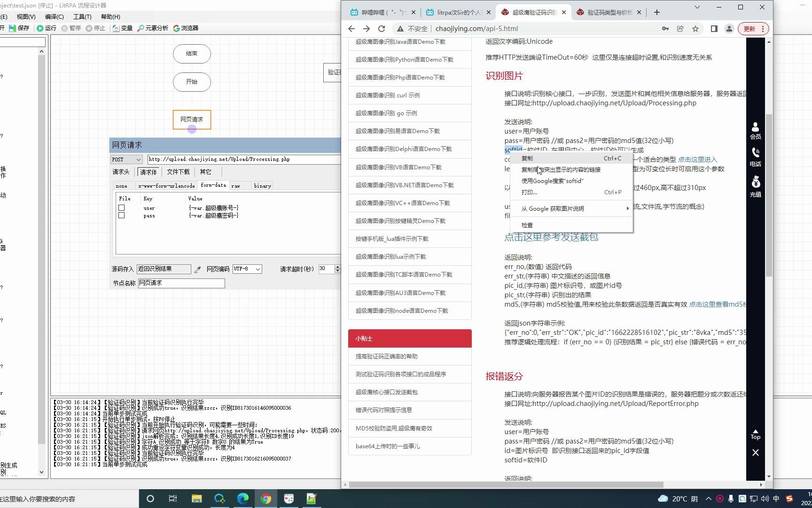Open the Chrome profile avatar
812x508 pixels.
pyautogui.click(x=729, y=29)
